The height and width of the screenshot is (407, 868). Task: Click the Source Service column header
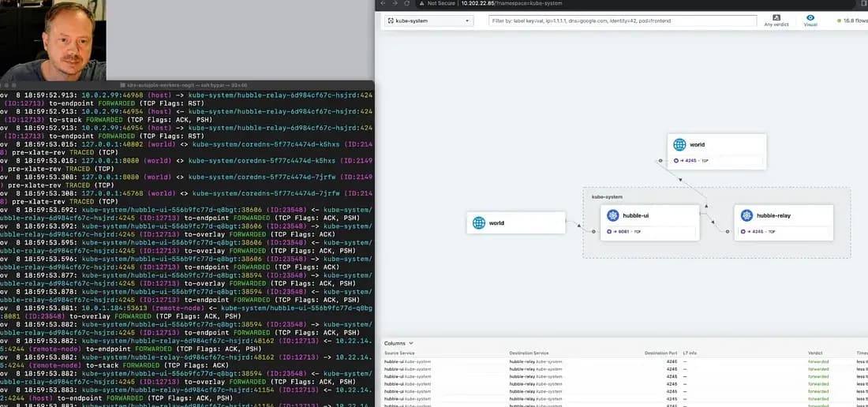click(402, 353)
